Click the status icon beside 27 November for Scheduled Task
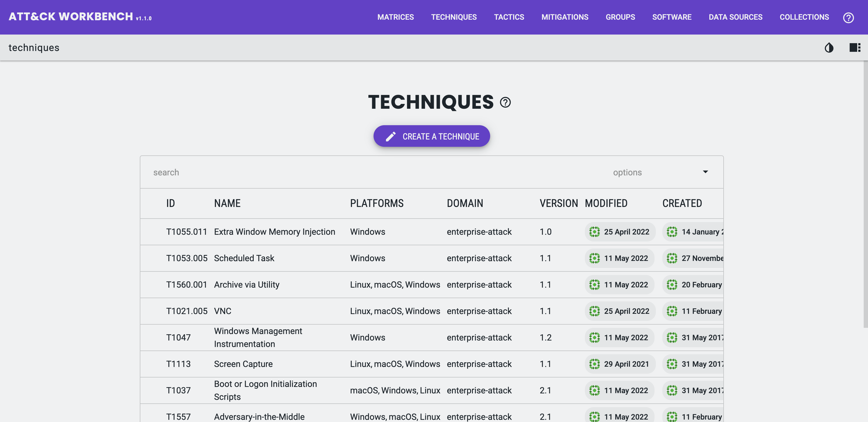868x422 pixels. click(672, 258)
